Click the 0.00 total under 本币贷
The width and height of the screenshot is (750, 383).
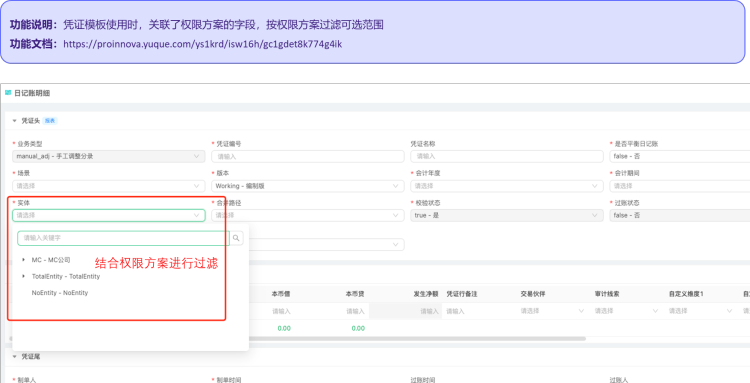[x=358, y=328]
